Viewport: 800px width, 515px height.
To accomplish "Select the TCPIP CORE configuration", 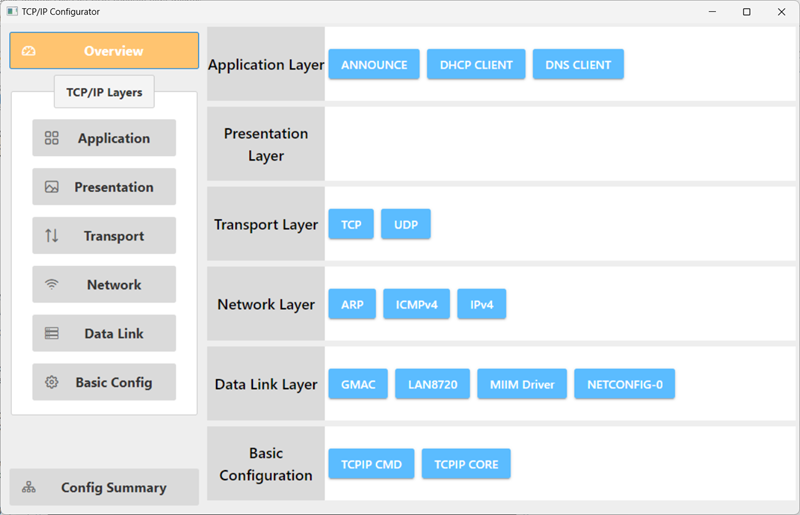I will [x=466, y=464].
